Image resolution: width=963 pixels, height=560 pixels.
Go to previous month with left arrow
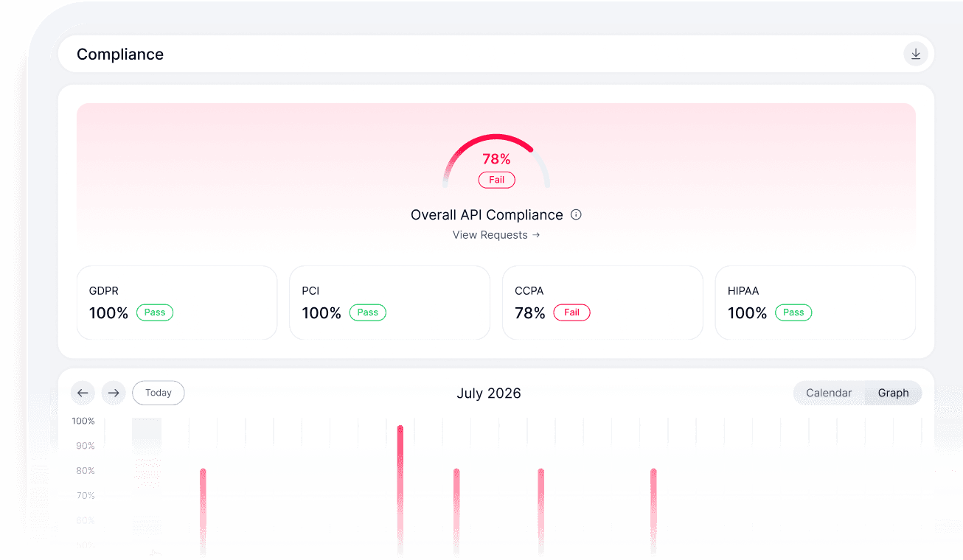pos(83,393)
